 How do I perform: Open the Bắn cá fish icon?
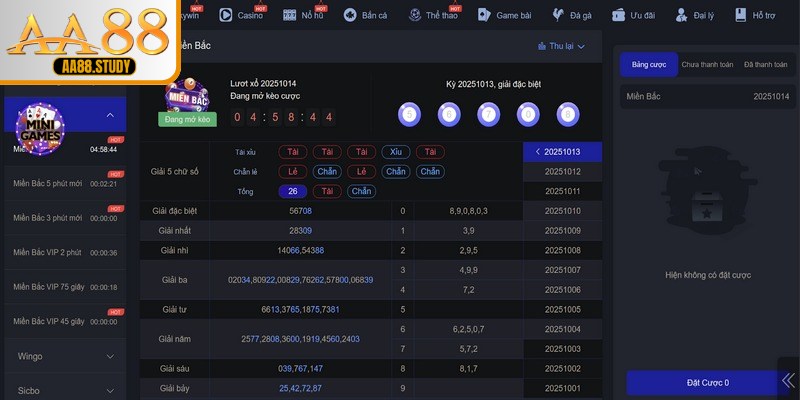(x=349, y=15)
